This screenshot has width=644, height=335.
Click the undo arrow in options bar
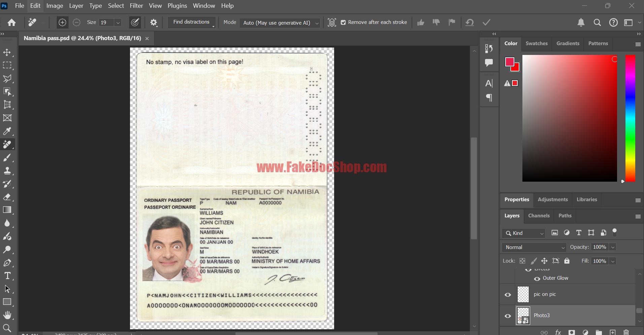(x=470, y=23)
